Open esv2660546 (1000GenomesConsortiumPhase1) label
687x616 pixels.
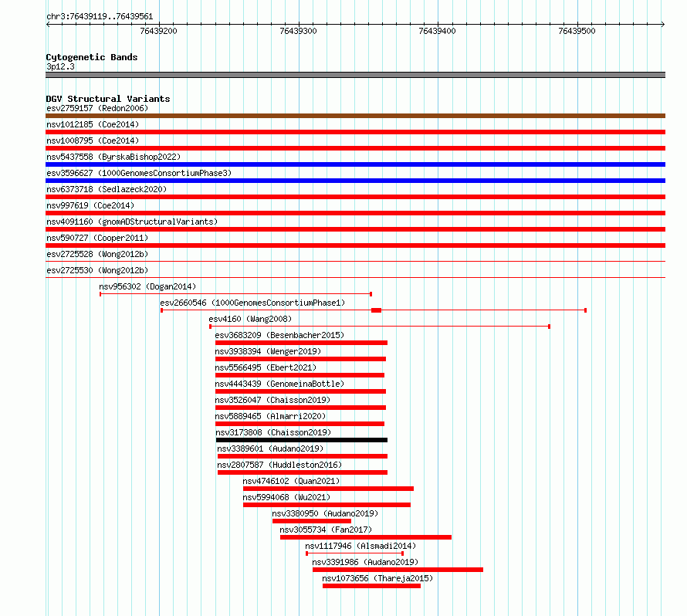(252, 303)
